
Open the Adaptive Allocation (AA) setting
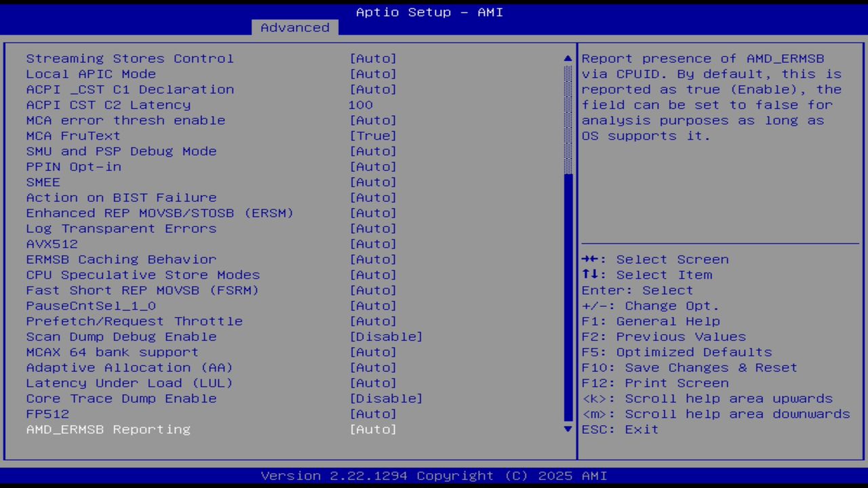[x=373, y=367]
